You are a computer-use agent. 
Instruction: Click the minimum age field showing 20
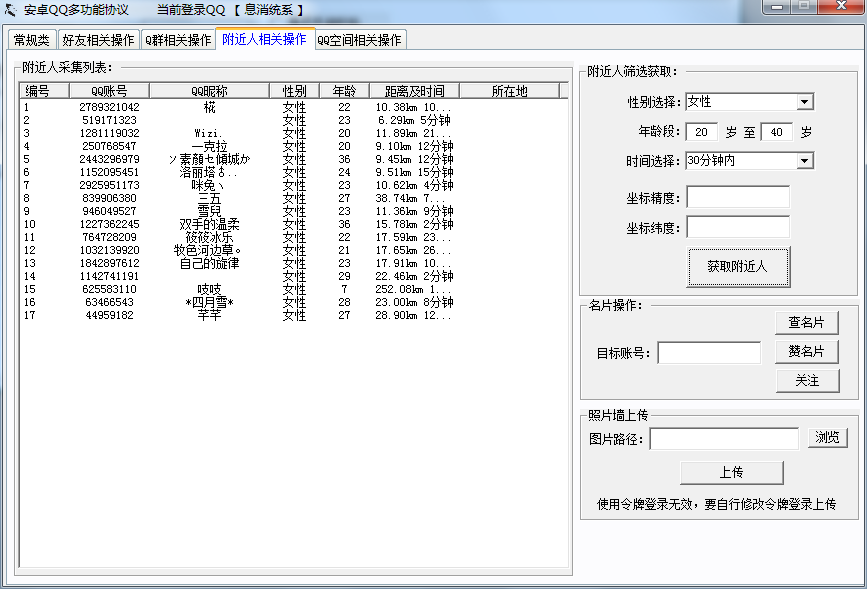coord(702,132)
